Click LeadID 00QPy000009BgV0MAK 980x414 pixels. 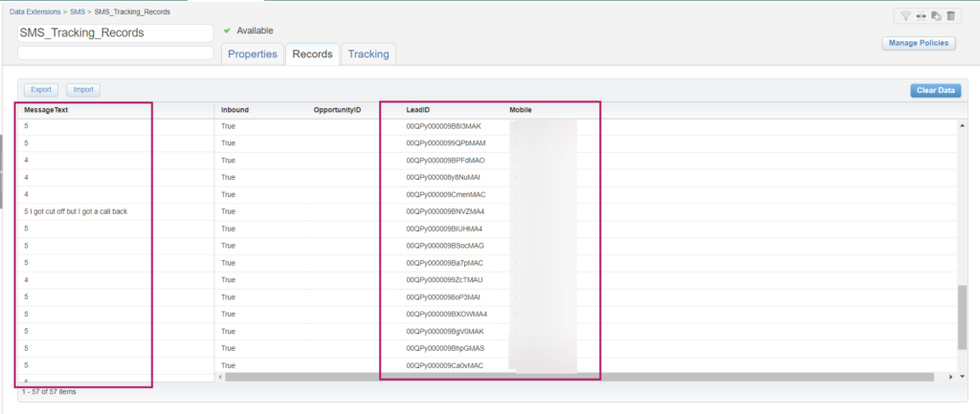coord(445,331)
